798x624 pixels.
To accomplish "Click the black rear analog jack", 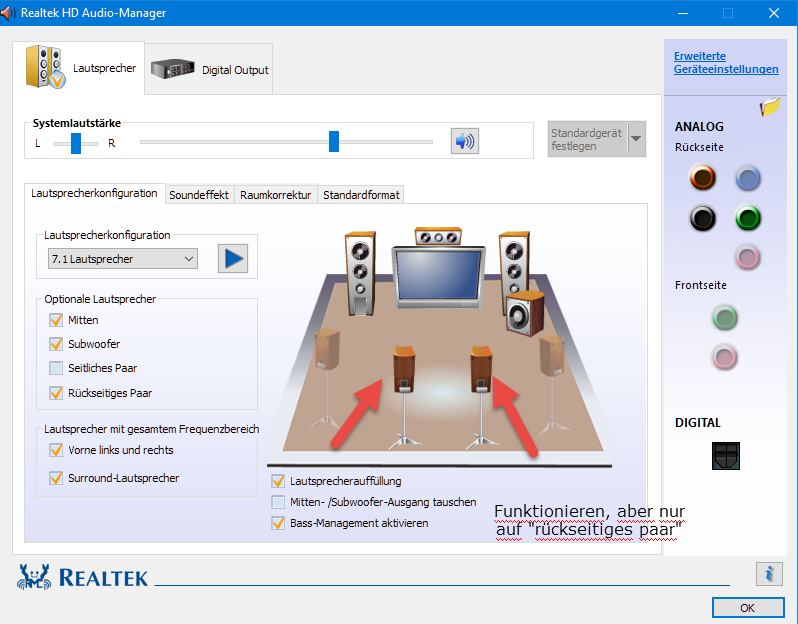I will 703,218.
